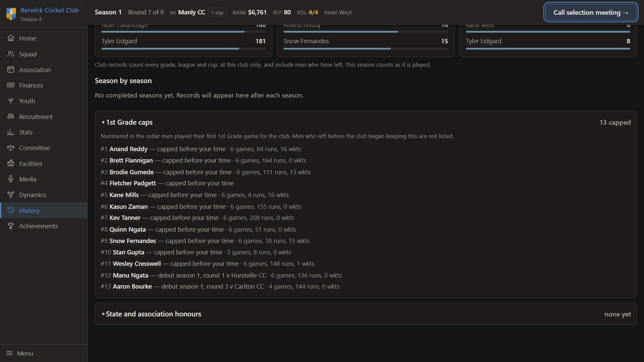Click the Association calendar icon
The image size is (644, 362).
click(11, 70)
